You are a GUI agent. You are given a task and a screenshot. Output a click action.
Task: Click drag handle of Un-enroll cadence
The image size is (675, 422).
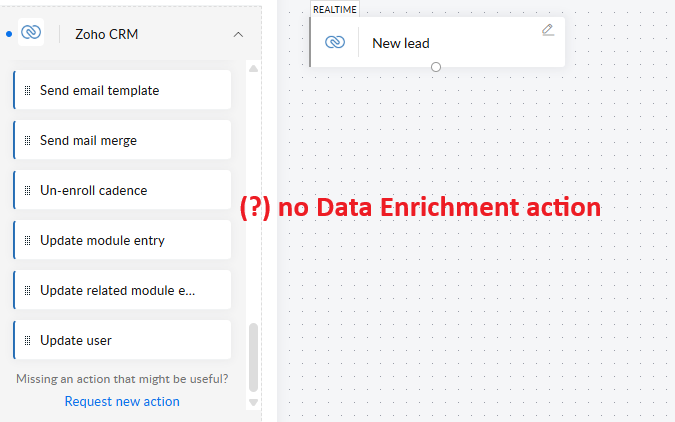click(x=28, y=190)
